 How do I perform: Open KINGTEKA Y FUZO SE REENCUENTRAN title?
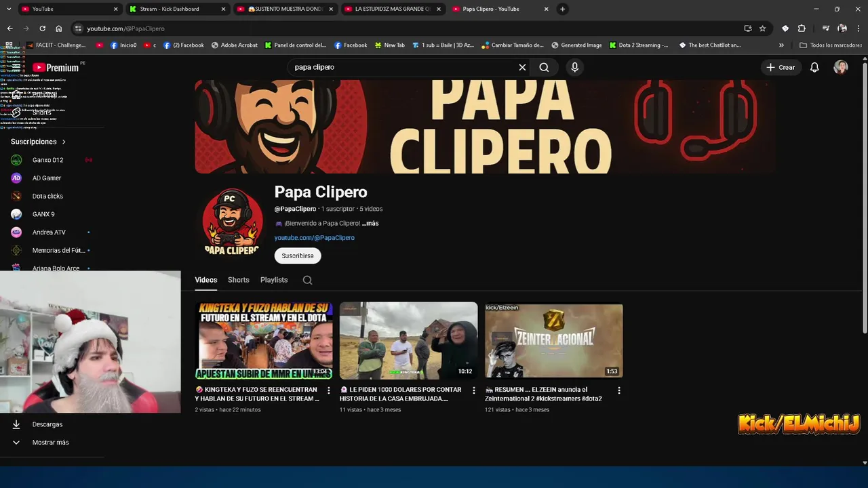click(257, 394)
